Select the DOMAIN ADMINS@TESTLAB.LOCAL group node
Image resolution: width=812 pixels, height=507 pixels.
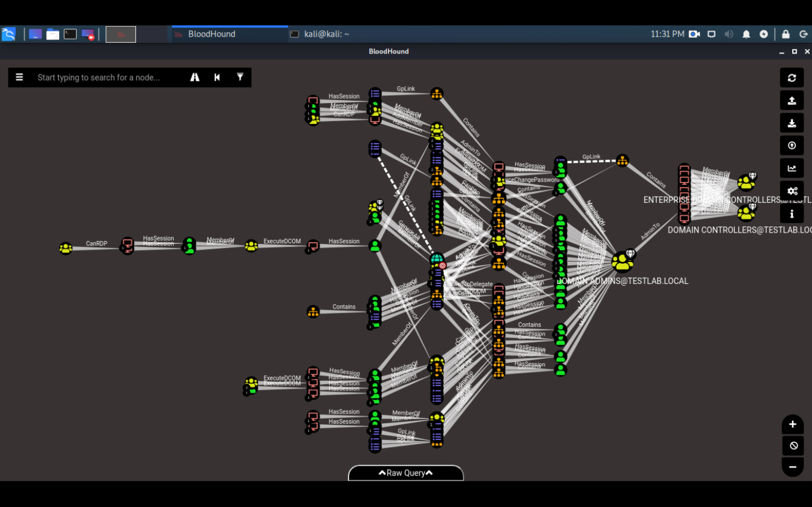[x=623, y=262]
